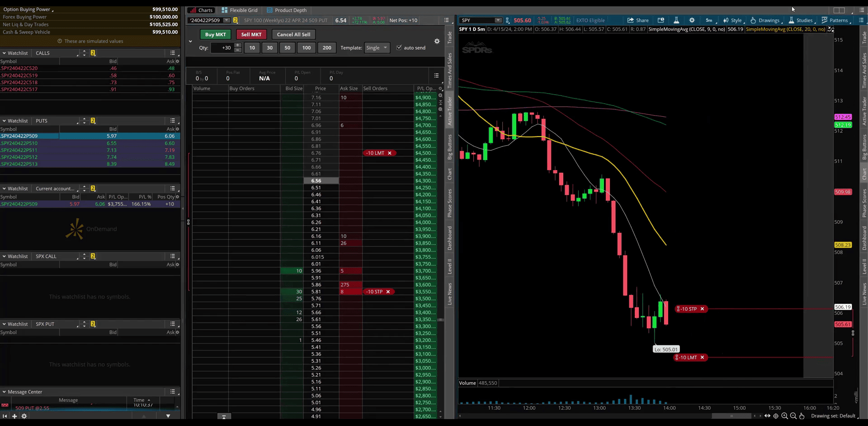Open the Studies menu

pos(800,20)
